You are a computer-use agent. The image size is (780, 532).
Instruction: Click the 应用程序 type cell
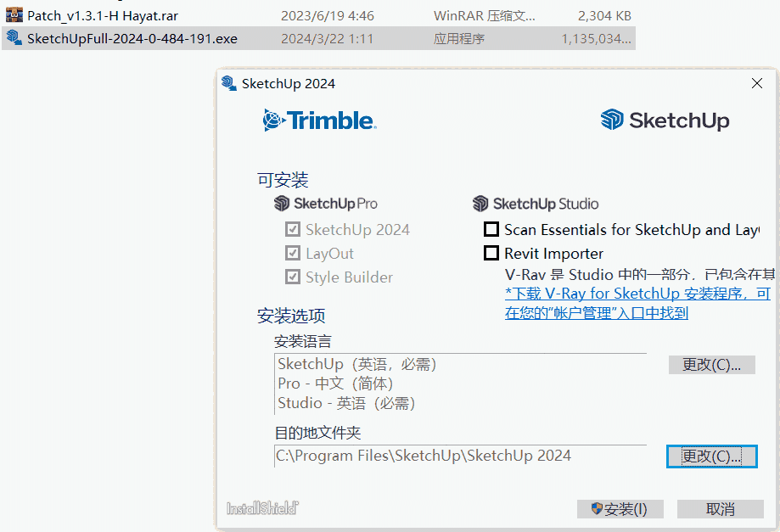point(458,39)
